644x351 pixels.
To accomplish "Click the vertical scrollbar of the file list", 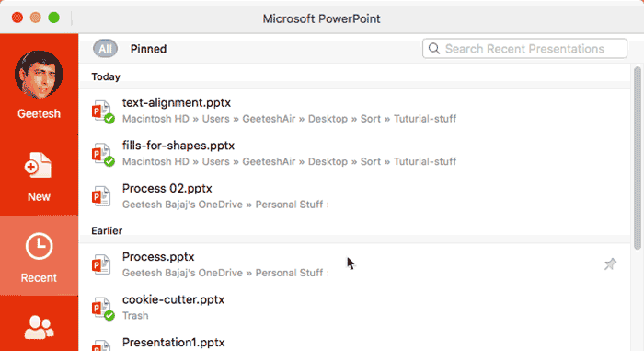I will pos(637,158).
